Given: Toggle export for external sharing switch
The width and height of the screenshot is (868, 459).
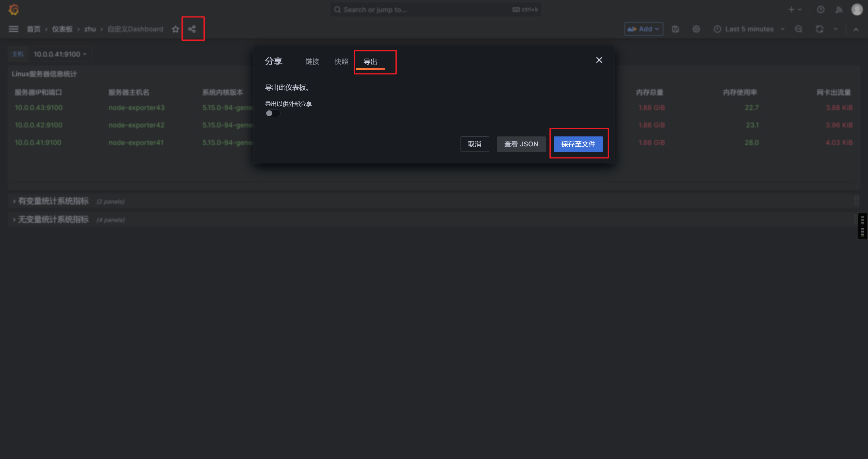Looking at the screenshot, I should (x=272, y=113).
